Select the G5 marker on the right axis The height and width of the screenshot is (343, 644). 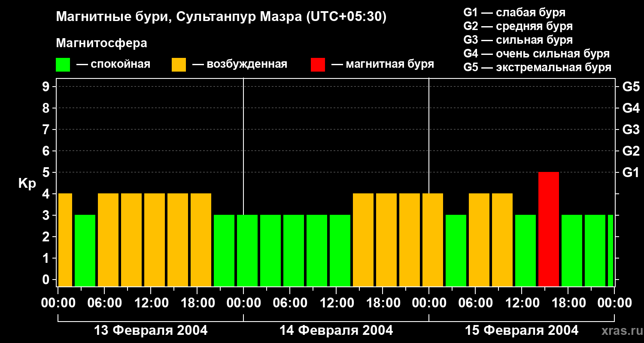631,87
